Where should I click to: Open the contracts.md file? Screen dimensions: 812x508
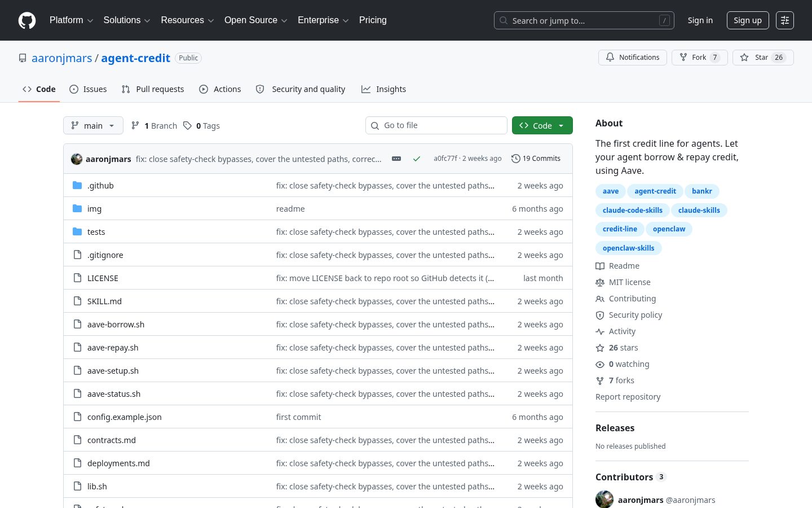click(x=112, y=440)
